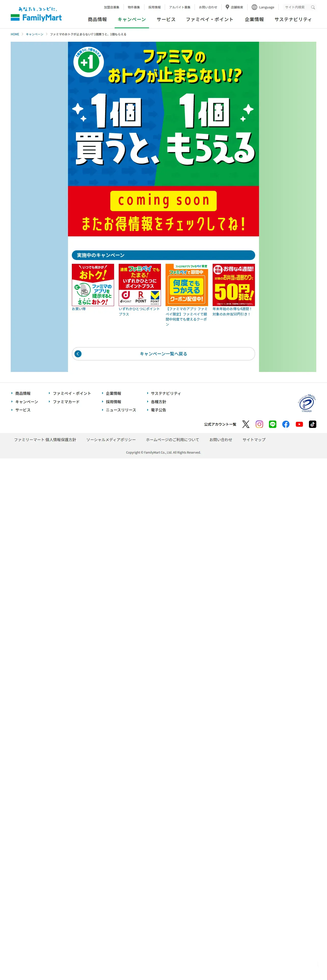327x980 pixels.
Task: Click footer 企業情報 link
Action: click(113, 393)
